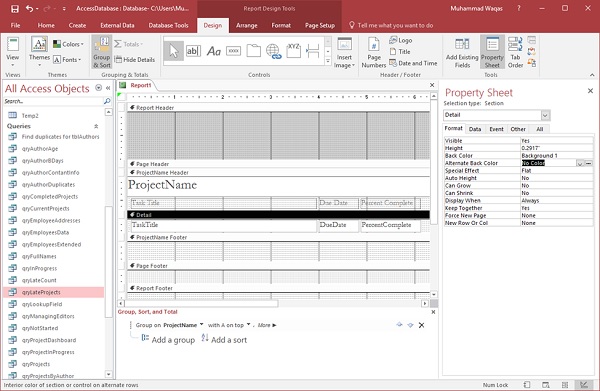600x391 pixels.
Task: Select the Tab control icon
Action: coord(253,51)
